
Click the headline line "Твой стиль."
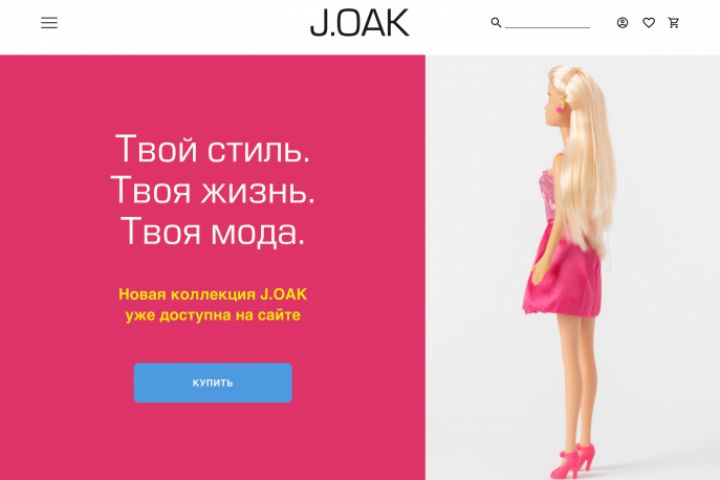click(213, 149)
